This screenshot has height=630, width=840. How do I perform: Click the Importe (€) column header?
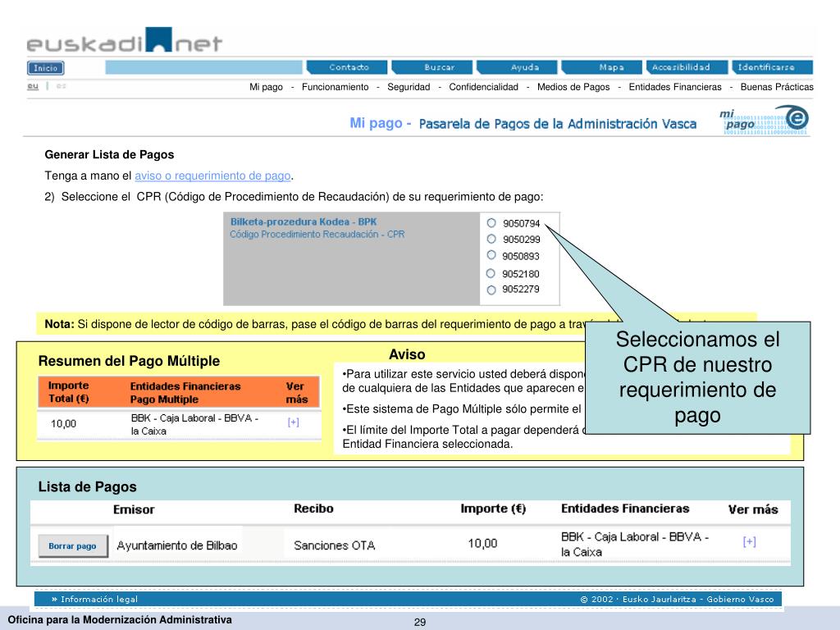pos(493,509)
